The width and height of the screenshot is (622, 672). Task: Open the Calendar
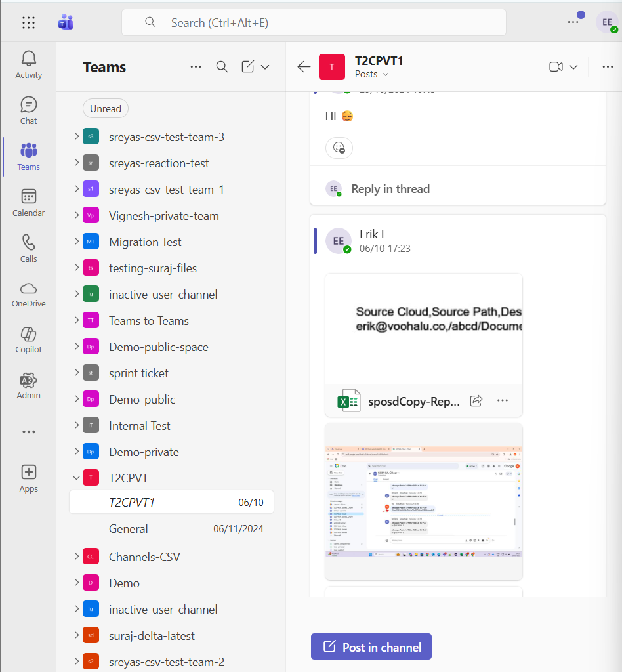(x=28, y=202)
